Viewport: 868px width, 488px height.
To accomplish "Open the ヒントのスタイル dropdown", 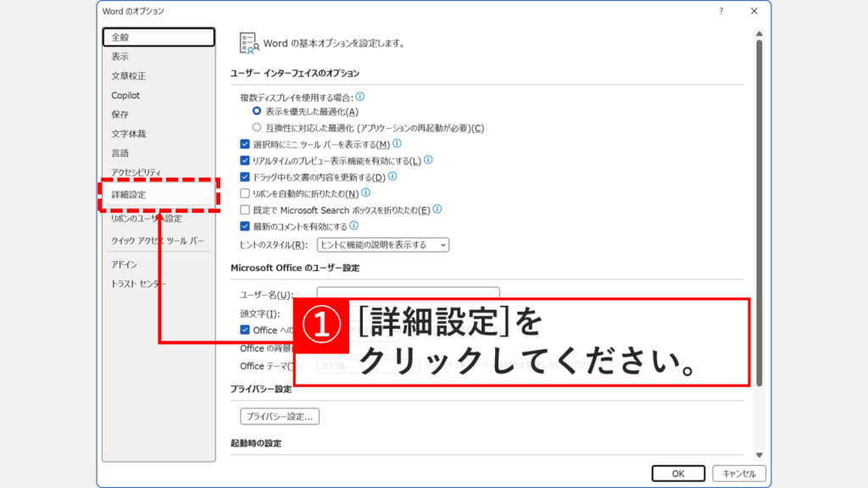I will pyautogui.click(x=383, y=245).
